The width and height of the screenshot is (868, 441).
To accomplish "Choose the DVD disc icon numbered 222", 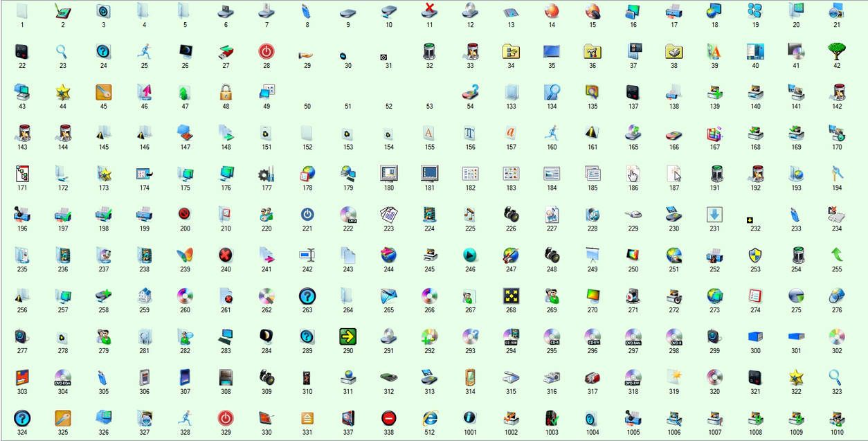I will [348, 215].
